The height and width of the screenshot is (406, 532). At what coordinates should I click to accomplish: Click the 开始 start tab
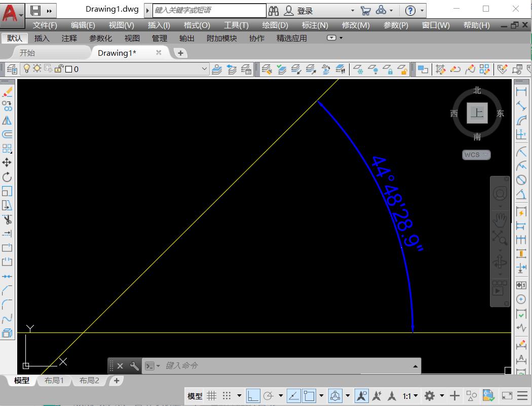27,53
